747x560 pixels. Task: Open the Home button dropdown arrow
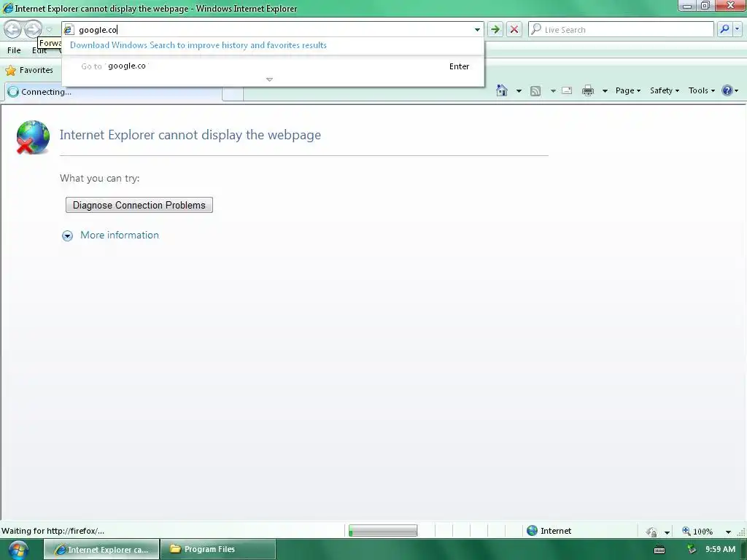click(x=519, y=90)
